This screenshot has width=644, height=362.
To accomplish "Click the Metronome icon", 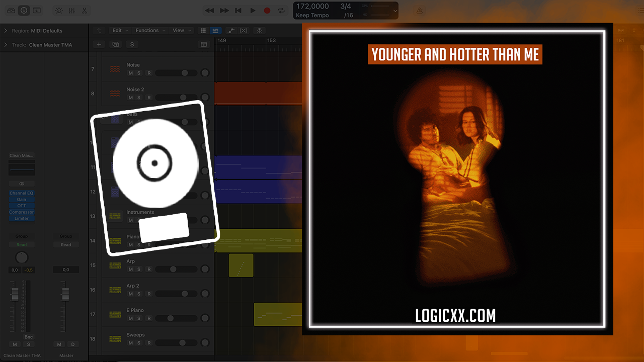I will tap(420, 11).
